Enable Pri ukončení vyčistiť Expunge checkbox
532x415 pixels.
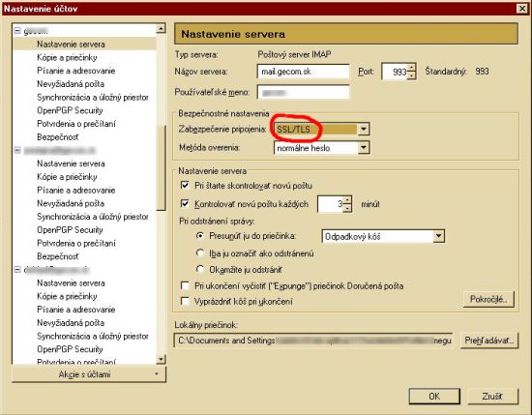pos(185,285)
